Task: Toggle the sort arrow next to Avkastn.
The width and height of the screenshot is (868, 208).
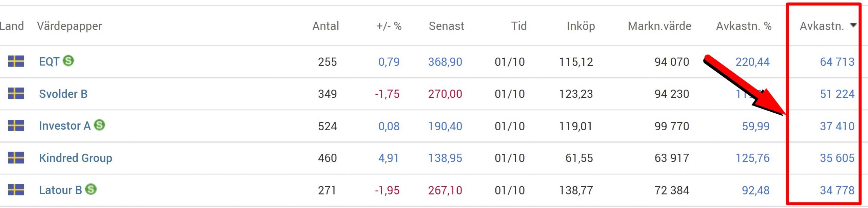Action: [853, 25]
